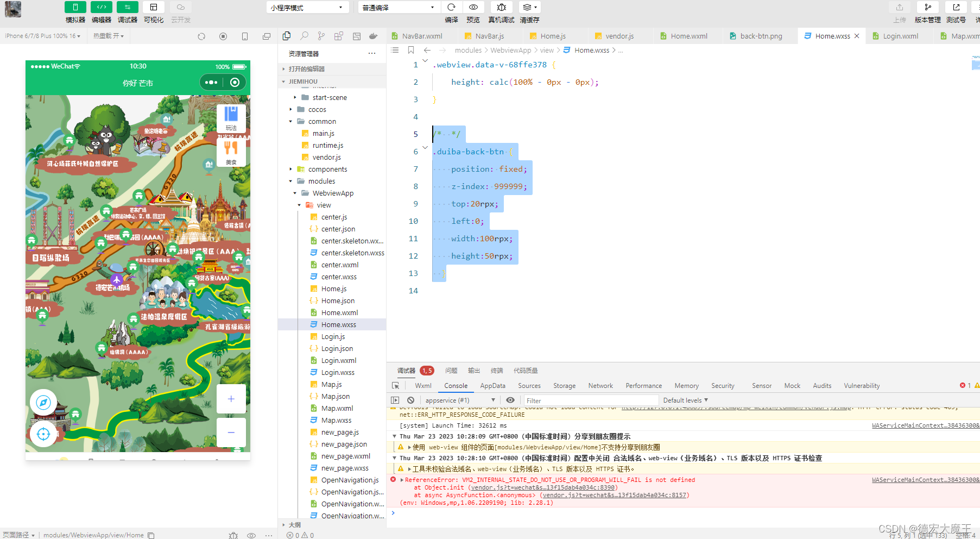
Task: Open the 小程序模式 mode dropdown
Action: pyautogui.click(x=307, y=7)
